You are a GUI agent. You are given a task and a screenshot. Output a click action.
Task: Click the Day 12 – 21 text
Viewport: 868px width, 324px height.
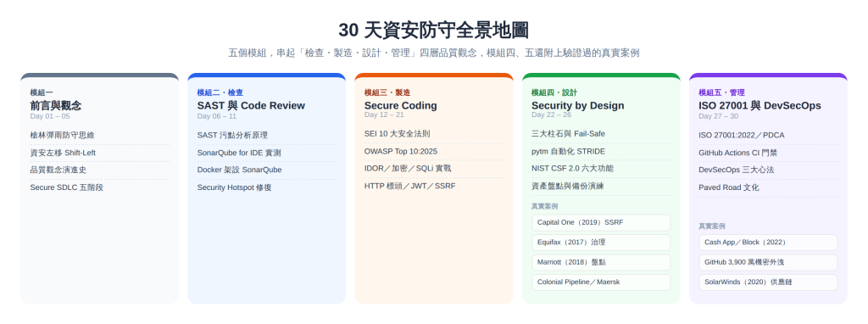[384, 115]
